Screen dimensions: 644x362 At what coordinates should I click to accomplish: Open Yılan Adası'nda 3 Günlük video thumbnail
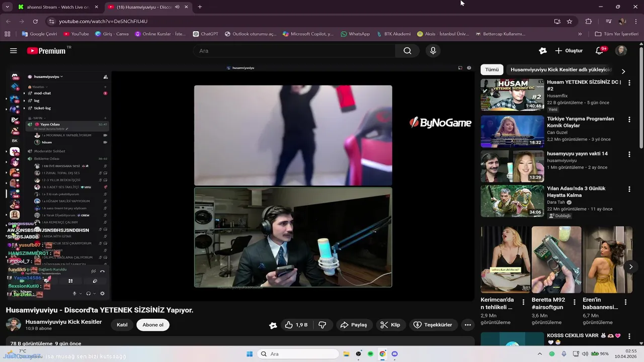click(x=512, y=201)
